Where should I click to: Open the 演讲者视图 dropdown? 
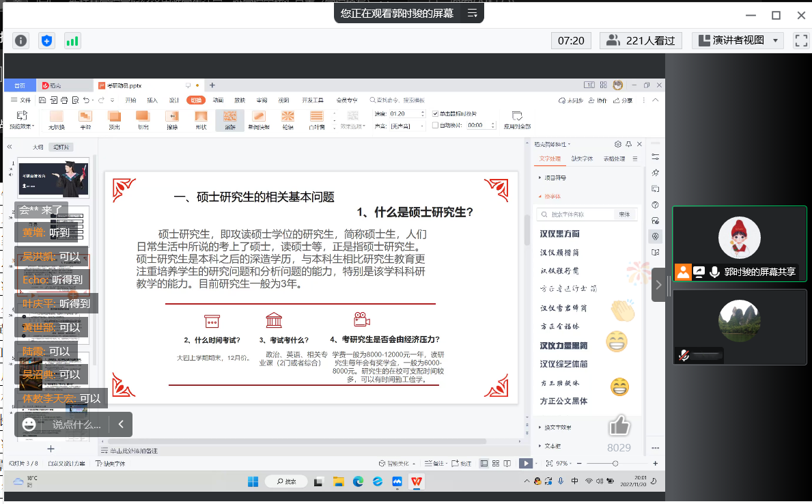[x=737, y=40]
